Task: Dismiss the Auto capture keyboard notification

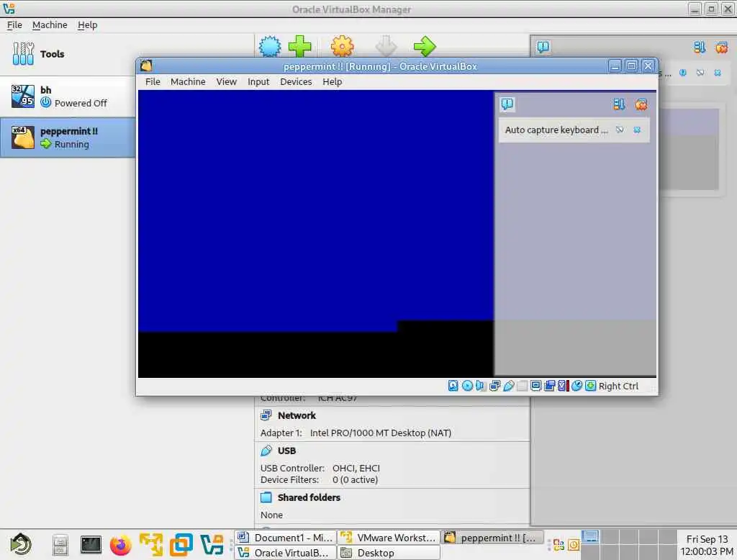Action: (637, 130)
